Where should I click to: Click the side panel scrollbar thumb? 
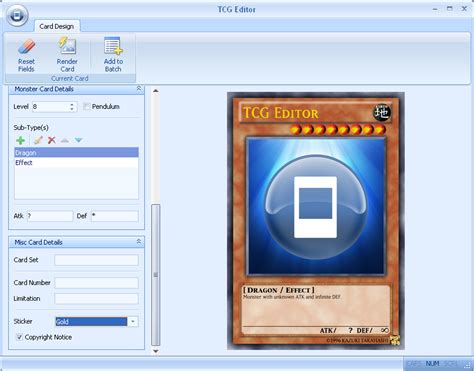(155, 275)
